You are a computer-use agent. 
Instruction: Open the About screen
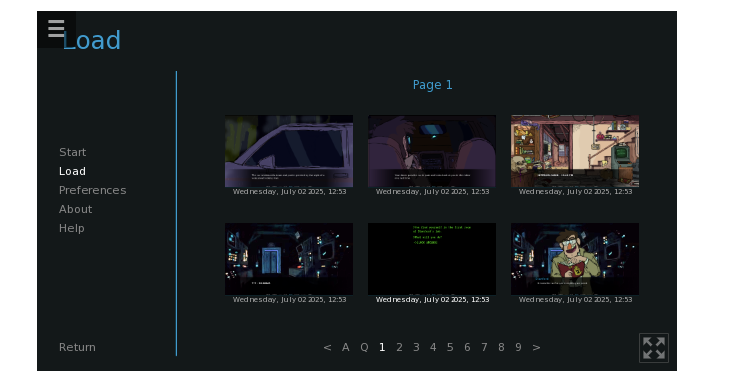coord(75,209)
